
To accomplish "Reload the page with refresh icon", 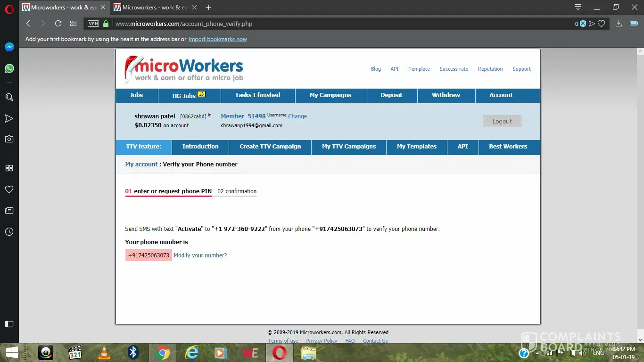I will pos(58,24).
